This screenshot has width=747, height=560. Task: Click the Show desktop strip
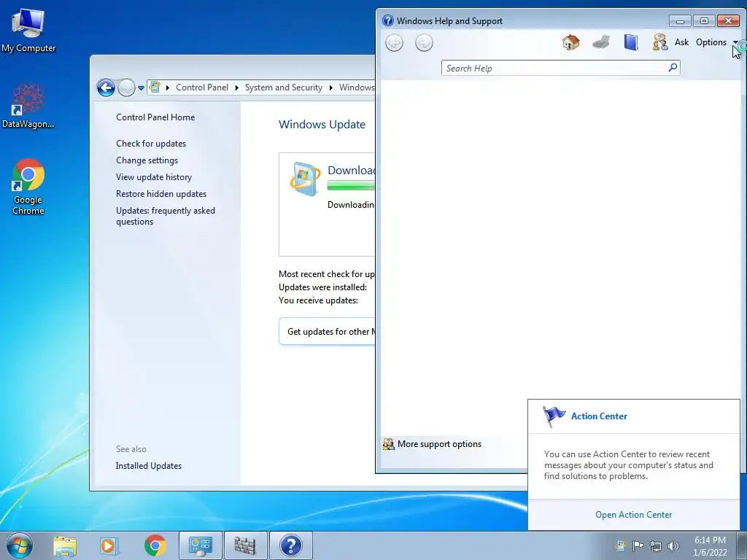click(x=742, y=545)
